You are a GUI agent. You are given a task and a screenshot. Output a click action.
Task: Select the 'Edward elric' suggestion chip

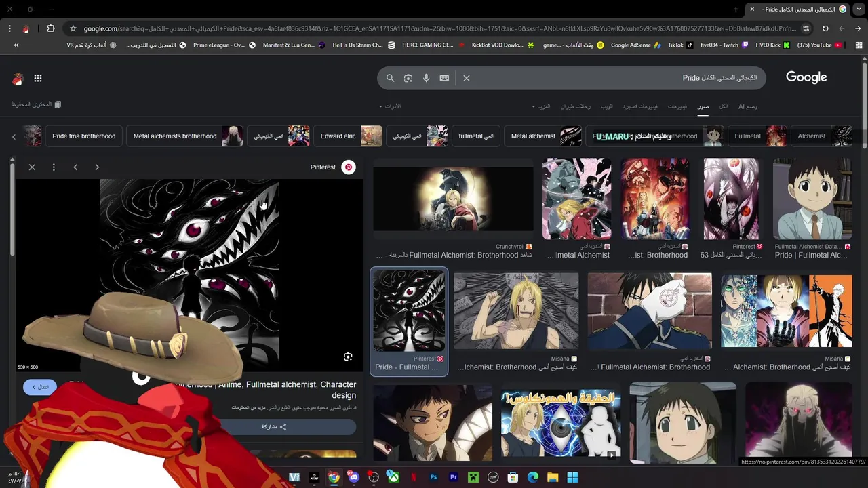[x=348, y=136]
